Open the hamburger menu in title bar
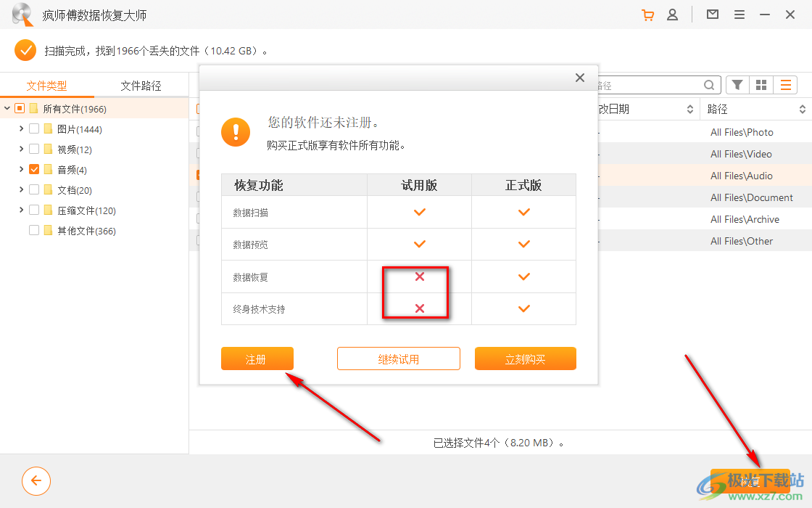 click(x=739, y=15)
